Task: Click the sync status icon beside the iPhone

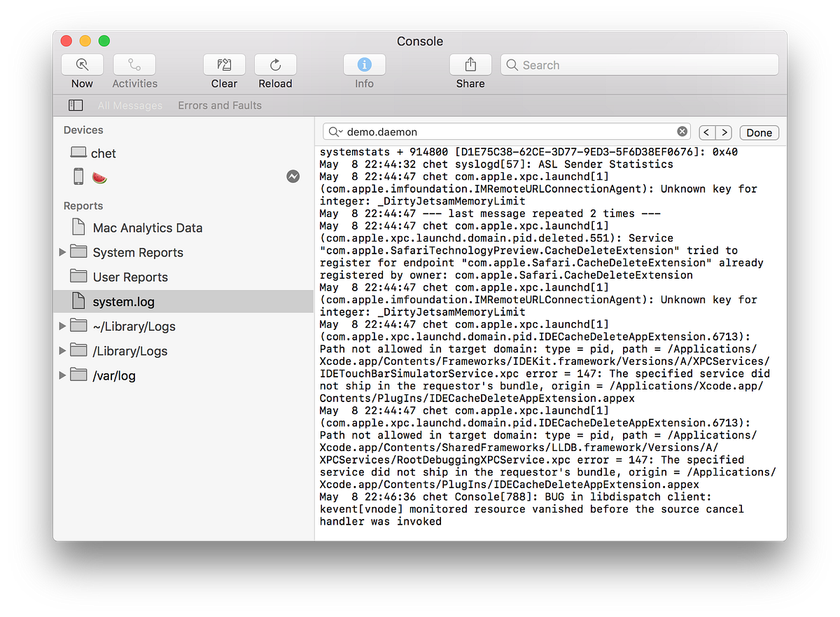Action: (293, 176)
